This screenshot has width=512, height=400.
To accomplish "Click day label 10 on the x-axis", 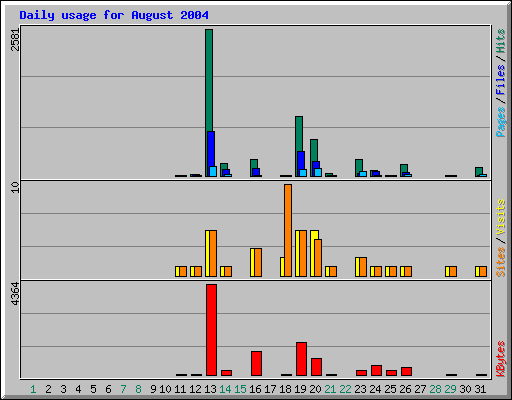I will 165,389.
